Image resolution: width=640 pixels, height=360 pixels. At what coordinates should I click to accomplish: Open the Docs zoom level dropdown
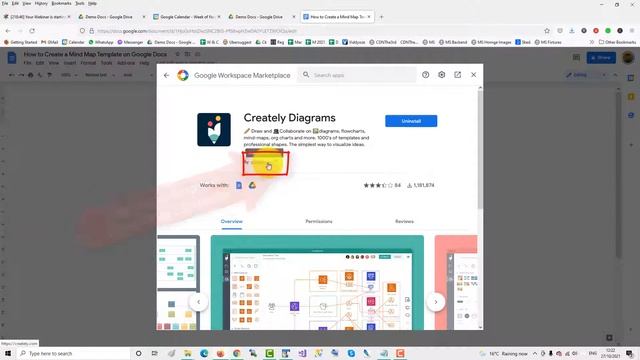[69, 75]
